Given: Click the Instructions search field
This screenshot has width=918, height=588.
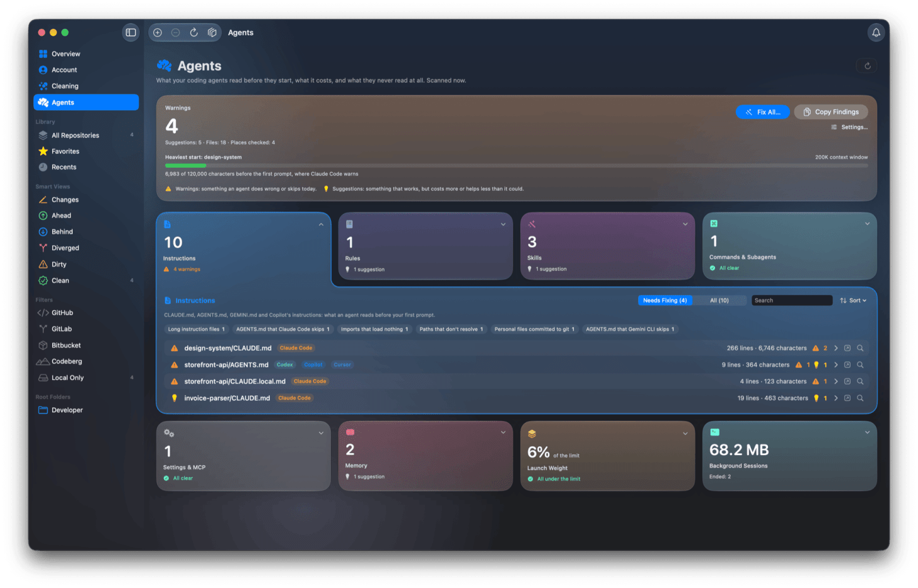Looking at the screenshot, I should pyautogui.click(x=792, y=301).
